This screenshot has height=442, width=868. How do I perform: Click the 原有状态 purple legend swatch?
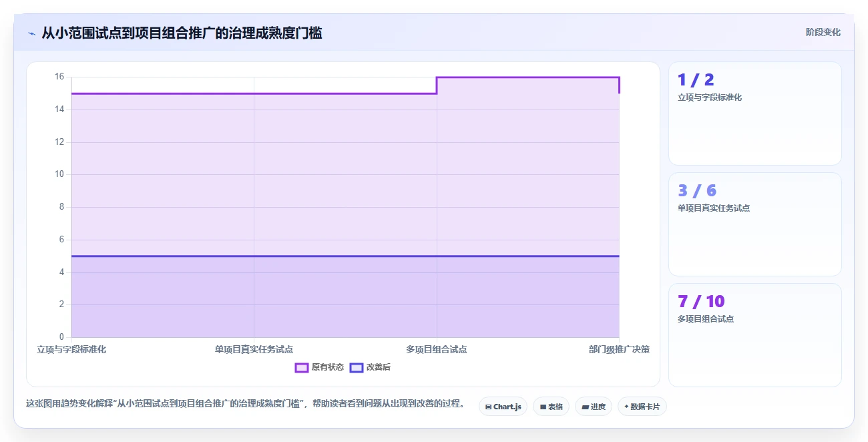302,367
